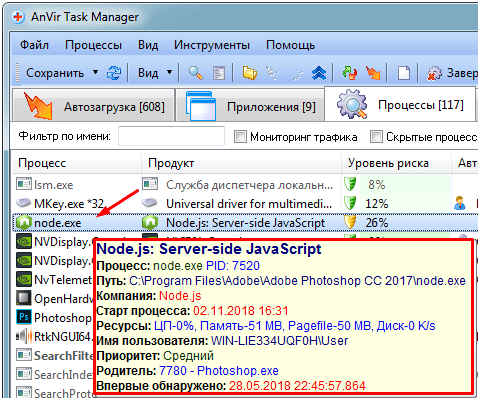This screenshot has width=478, height=398.
Task: Click the AnVir red cross title bar icon
Action: (18, 17)
